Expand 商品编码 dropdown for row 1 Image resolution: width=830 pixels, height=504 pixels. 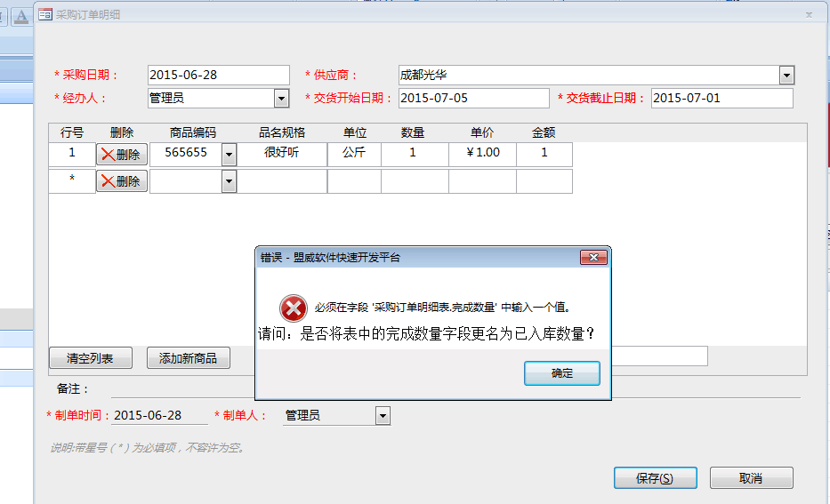[x=229, y=154]
